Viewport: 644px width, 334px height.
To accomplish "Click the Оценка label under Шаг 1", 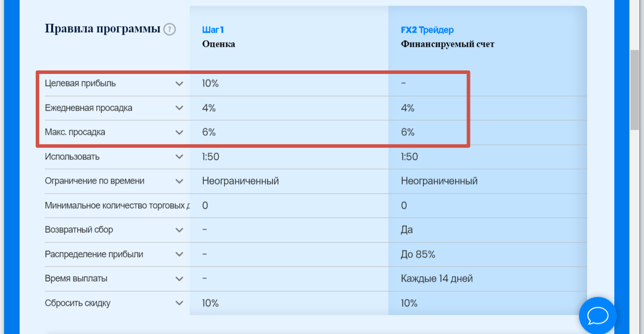I will tap(218, 44).
